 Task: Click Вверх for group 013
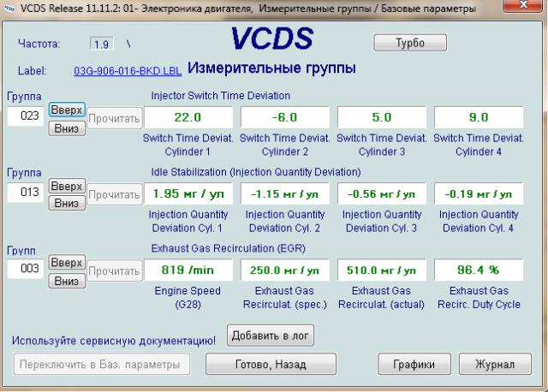tap(67, 187)
